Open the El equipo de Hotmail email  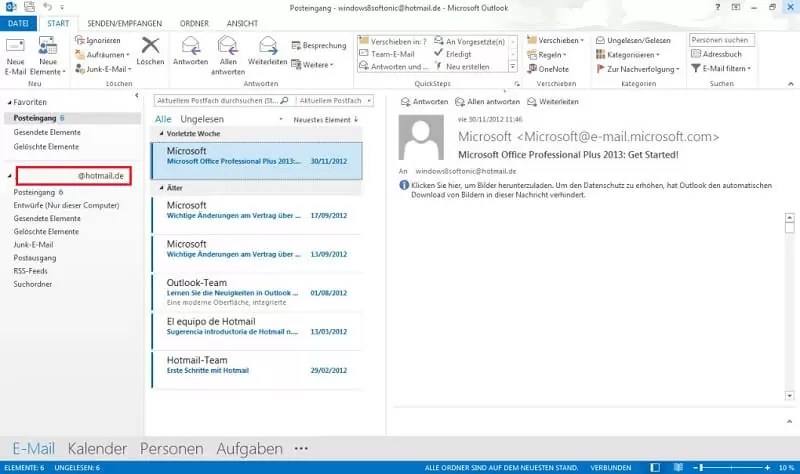pos(257,331)
